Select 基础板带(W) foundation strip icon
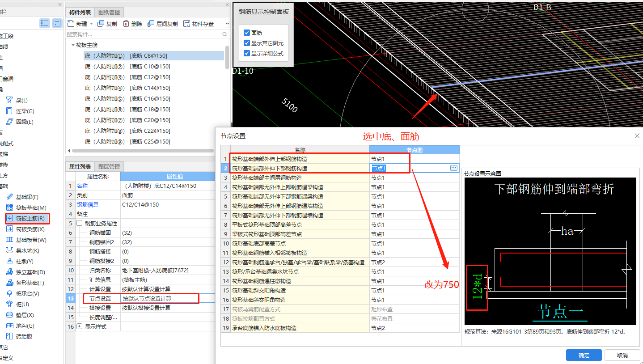This screenshot has height=364, width=643. click(9, 240)
